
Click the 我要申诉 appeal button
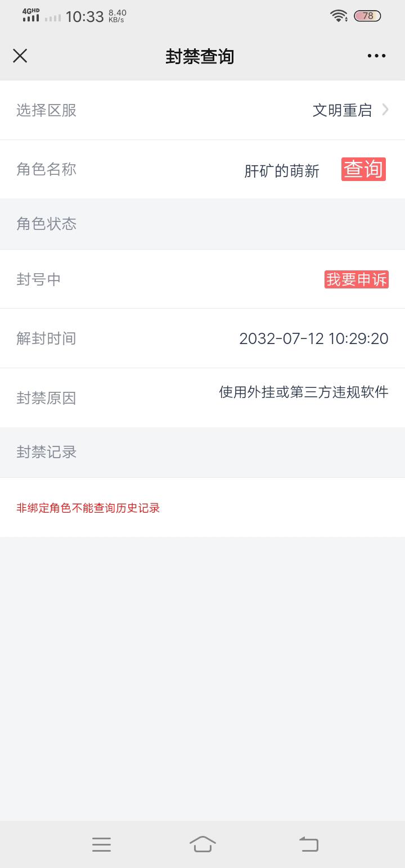click(x=357, y=279)
